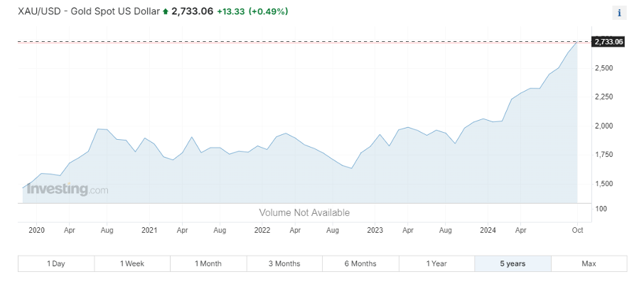This screenshot has height=284, width=644.
Task: Click the Volume Not Available text
Action: click(x=304, y=212)
